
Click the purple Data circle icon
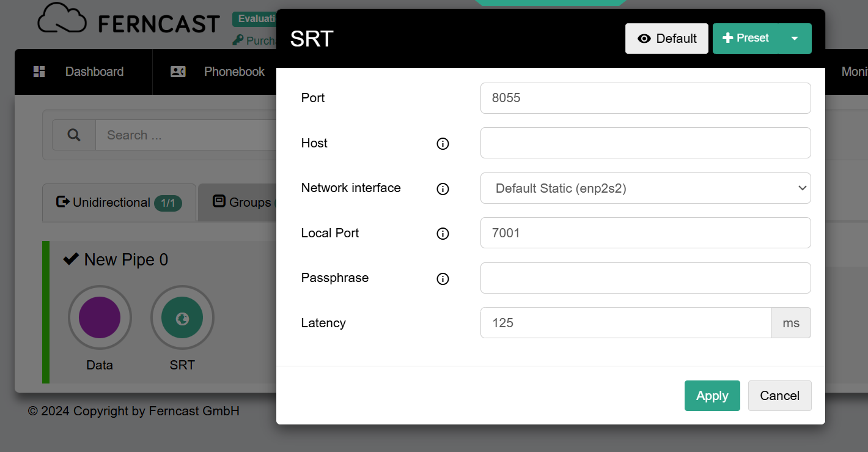[100, 318]
